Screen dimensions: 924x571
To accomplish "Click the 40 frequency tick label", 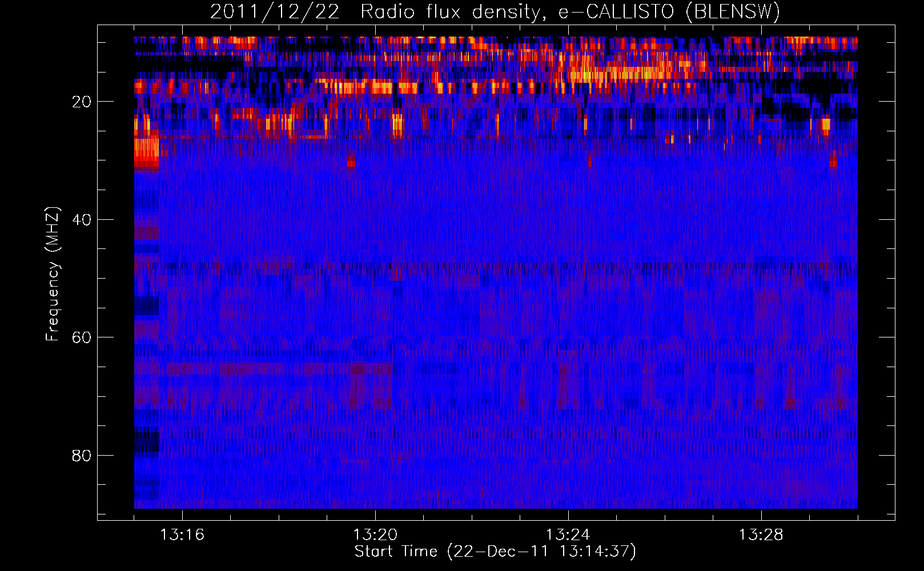I will click(x=82, y=220).
